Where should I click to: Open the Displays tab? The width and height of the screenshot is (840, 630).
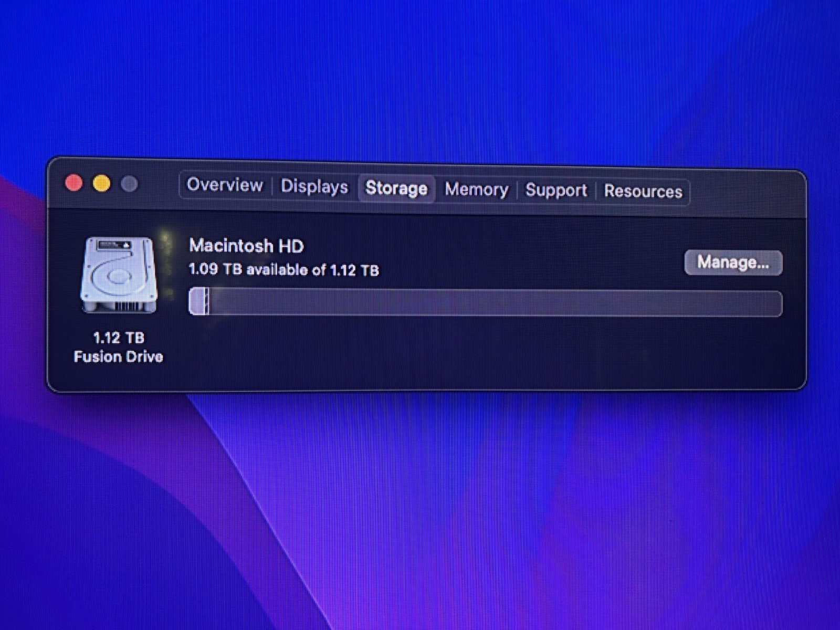[x=314, y=187]
